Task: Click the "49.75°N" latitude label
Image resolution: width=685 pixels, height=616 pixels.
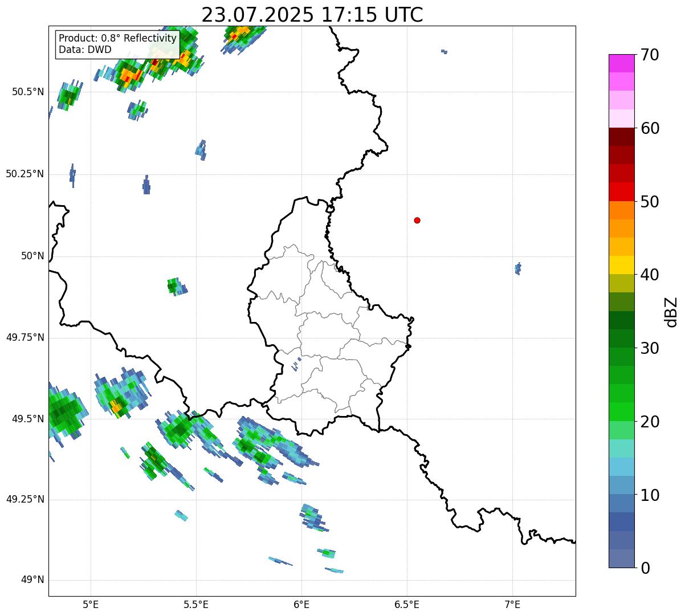Action: pos(25,337)
